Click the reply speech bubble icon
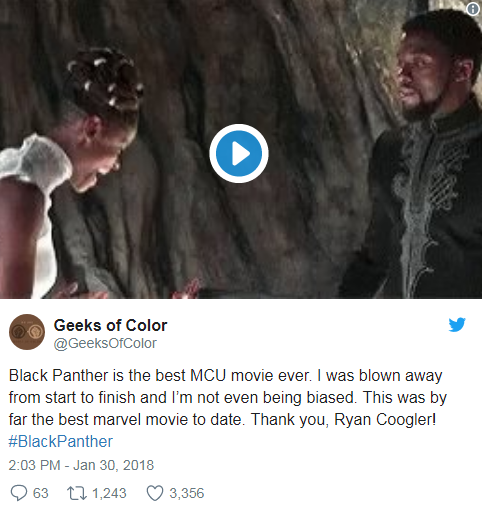The height and width of the screenshot is (512, 482). point(19,493)
